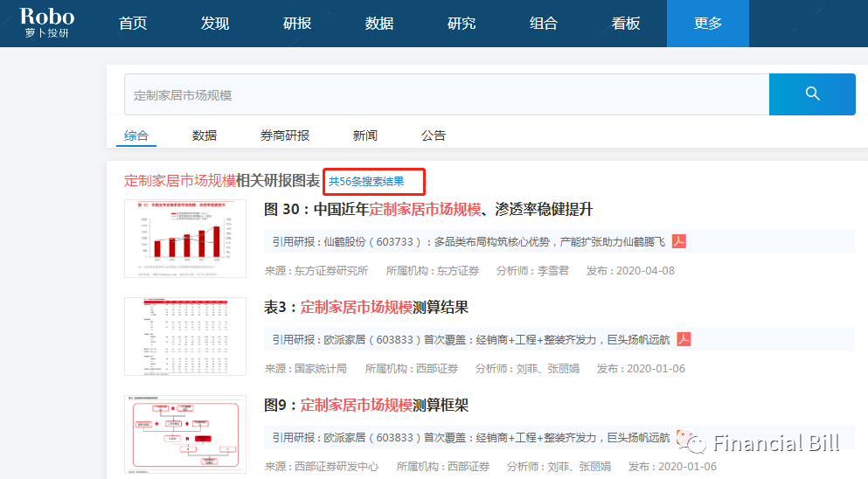The width and height of the screenshot is (868, 479).
Task: Focus the 定制家居市场规模 search input
Action: coord(447,94)
